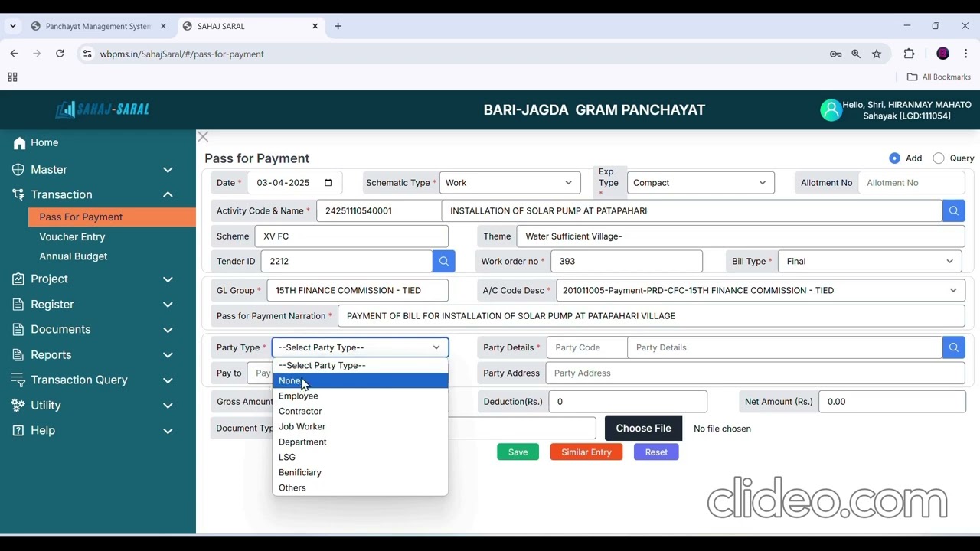Screen dimensions: 980x551
Task: Open Schematic Type dropdown
Action: tap(510, 183)
